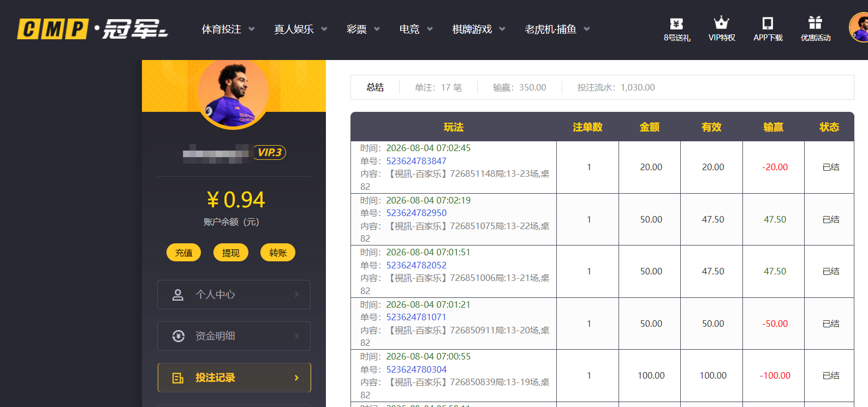
Task: Open the 棋牌游戏 menu
Action: (472, 29)
